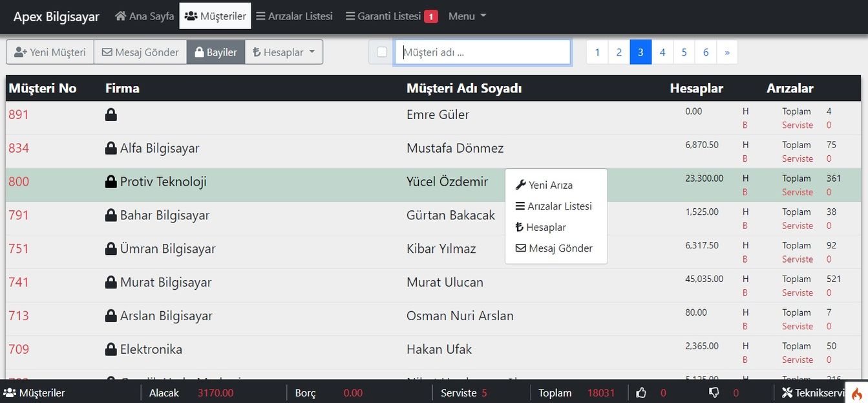Screen dimensions: 868x403
Task: Click the lock icon beside Murat Bilgisayar
Action: [x=111, y=283]
